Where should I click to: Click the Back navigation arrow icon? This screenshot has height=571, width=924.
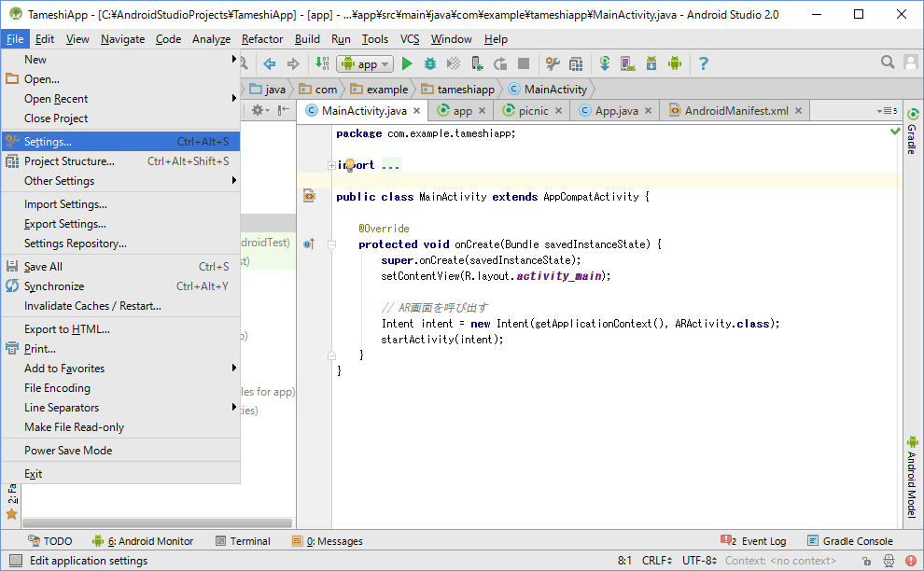(270, 63)
